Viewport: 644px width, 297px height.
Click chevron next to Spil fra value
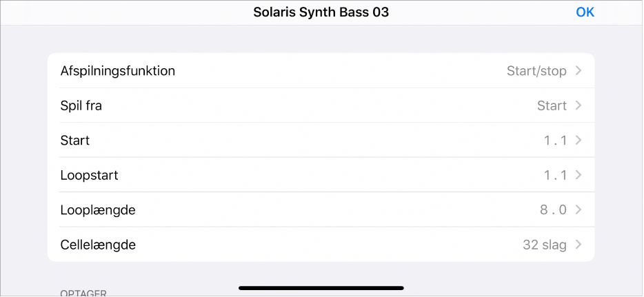[578, 105]
